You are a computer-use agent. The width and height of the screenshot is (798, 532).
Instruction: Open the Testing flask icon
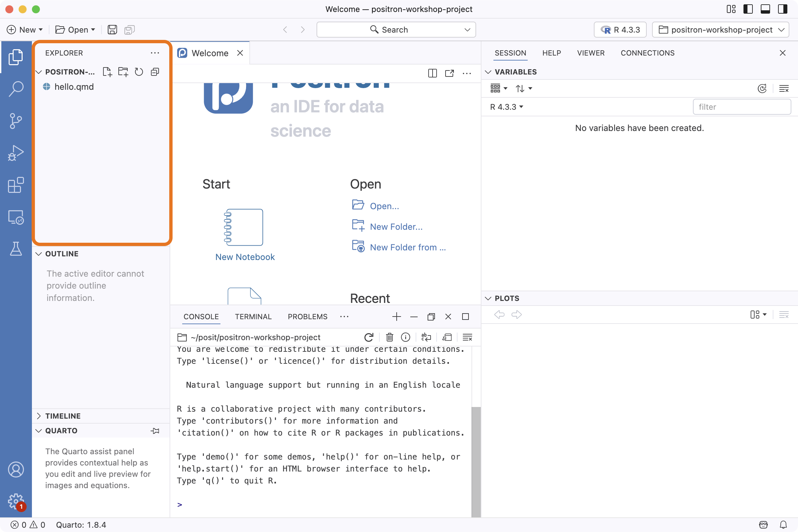pos(16,249)
